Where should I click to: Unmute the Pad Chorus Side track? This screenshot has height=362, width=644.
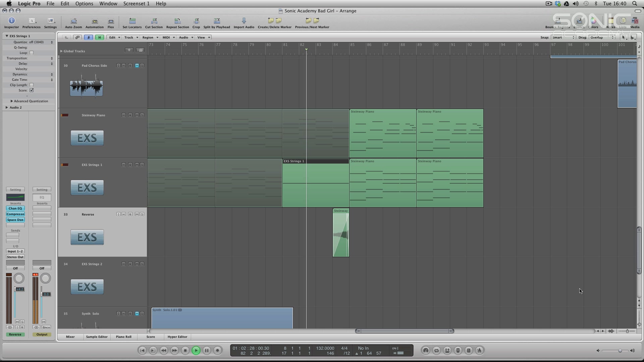pyautogui.click(x=137, y=66)
